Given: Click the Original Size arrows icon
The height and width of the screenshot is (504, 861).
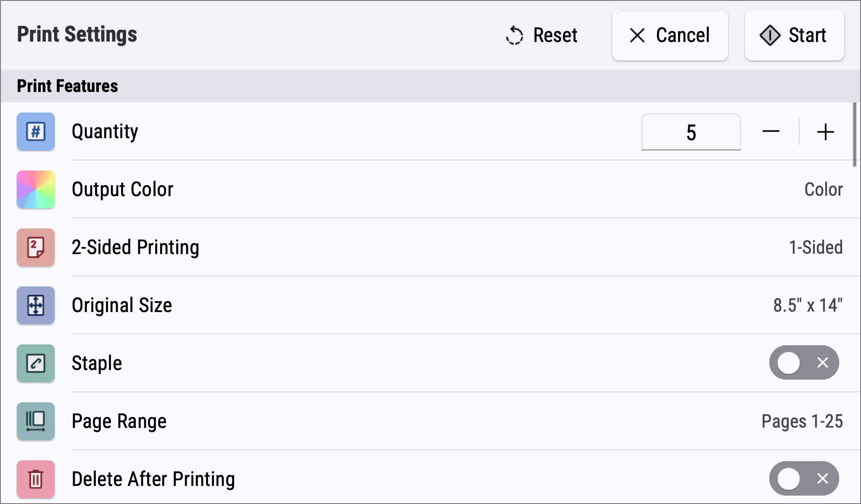Looking at the screenshot, I should coord(36,305).
